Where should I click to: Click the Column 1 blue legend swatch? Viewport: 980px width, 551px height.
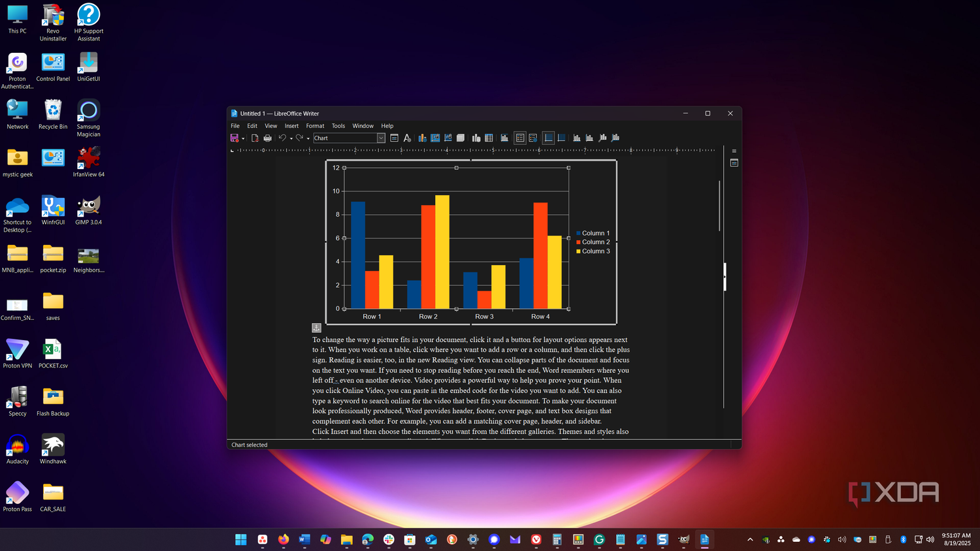(x=578, y=233)
